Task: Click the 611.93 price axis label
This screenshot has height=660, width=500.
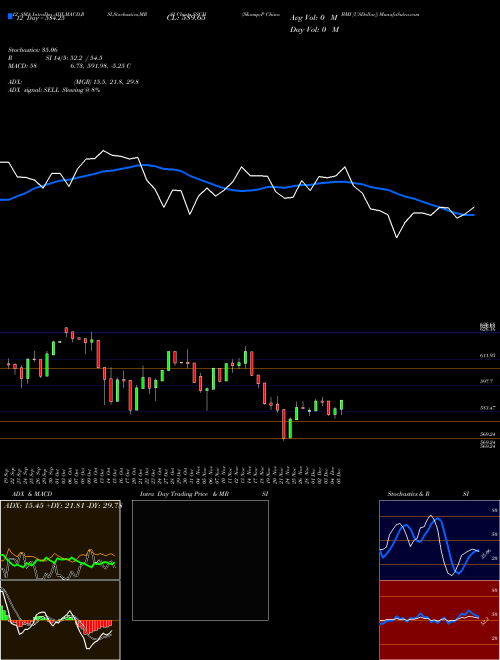Action: (488, 356)
